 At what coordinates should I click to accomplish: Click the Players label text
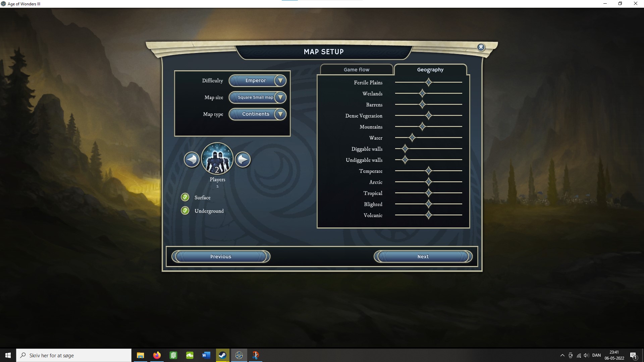click(217, 179)
